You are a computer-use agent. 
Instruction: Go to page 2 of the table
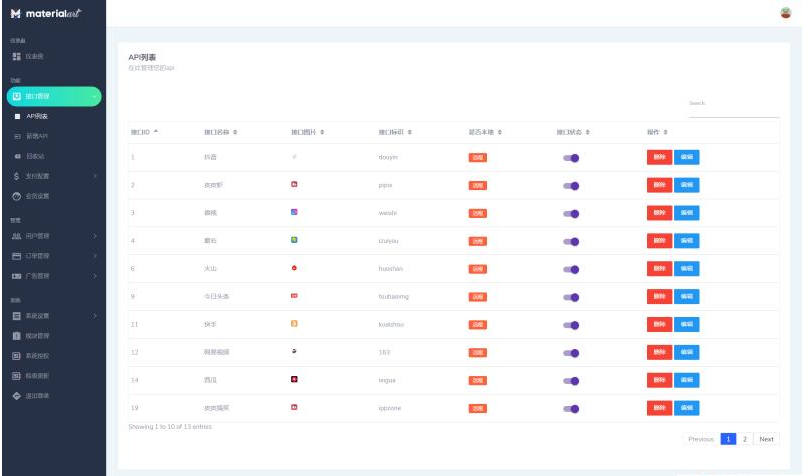[744, 439]
